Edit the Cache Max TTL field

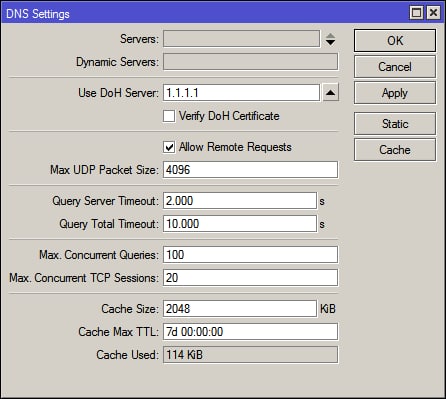[x=250, y=332]
